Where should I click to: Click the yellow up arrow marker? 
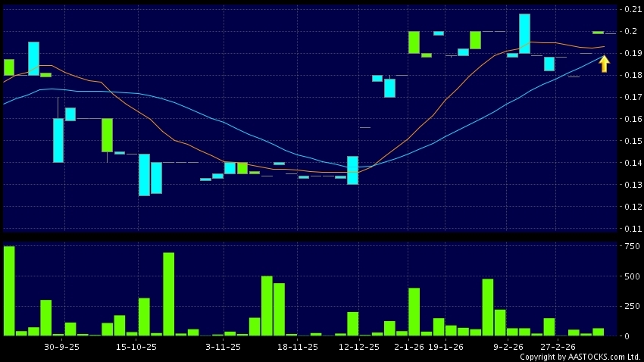(604, 64)
